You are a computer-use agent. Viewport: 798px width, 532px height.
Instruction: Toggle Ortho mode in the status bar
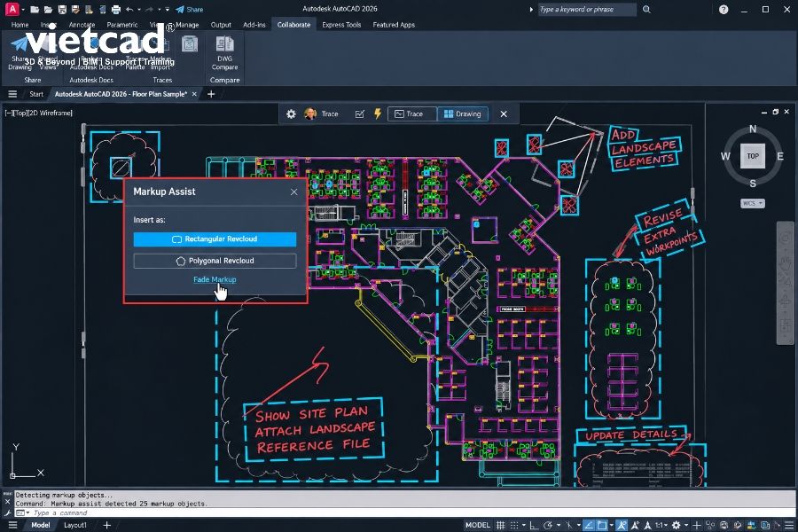click(534, 525)
